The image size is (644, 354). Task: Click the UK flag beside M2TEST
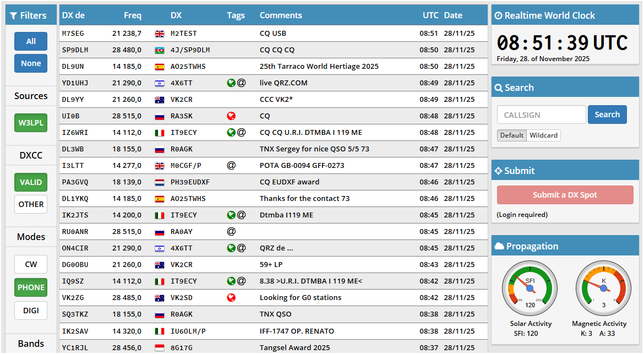point(160,34)
